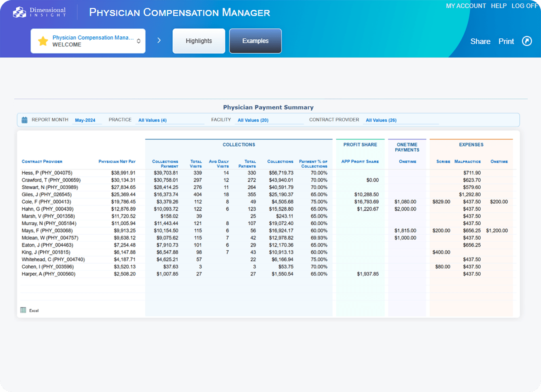Click the circular arrow icon beside Print
Screen dimensions: 541x392
(x=527, y=41)
